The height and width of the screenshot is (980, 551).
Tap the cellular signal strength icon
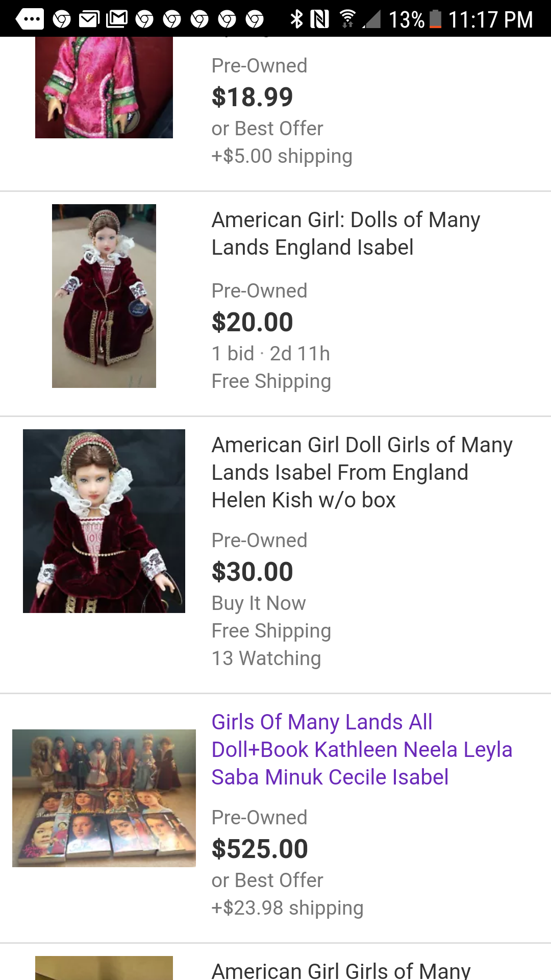(372, 19)
